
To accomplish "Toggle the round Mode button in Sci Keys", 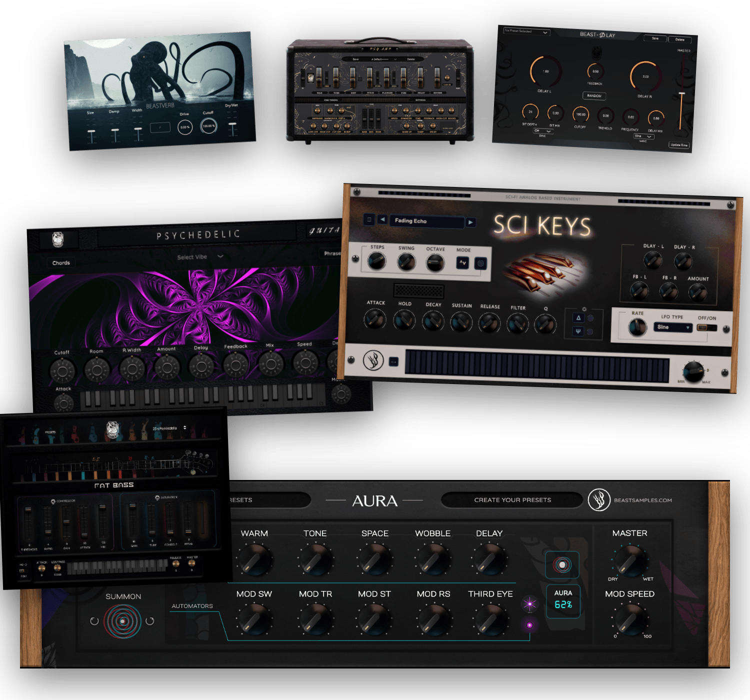I will tap(480, 263).
